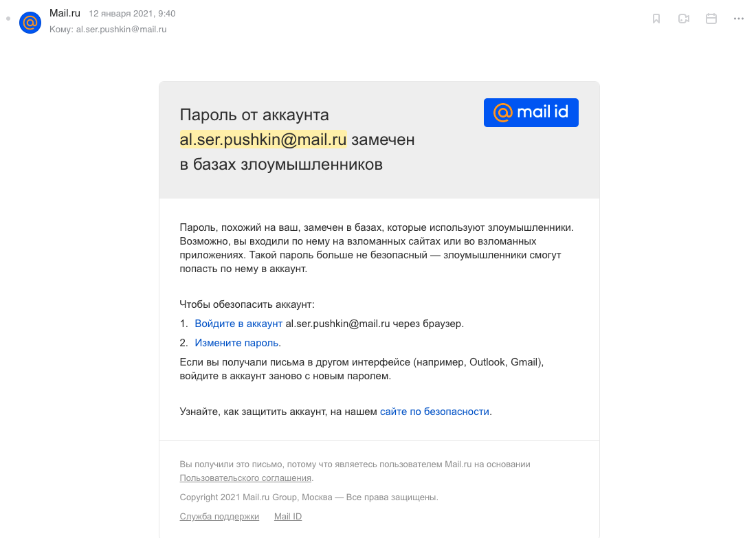The width and height of the screenshot is (756, 538).
Task: Open the three-dot more actions menu
Action: (739, 19)
